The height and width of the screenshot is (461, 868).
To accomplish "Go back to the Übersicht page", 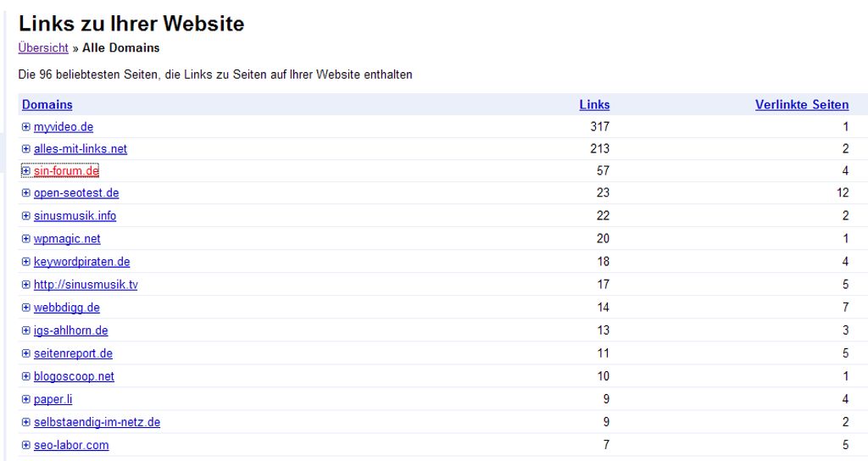I will coord(43,48).
